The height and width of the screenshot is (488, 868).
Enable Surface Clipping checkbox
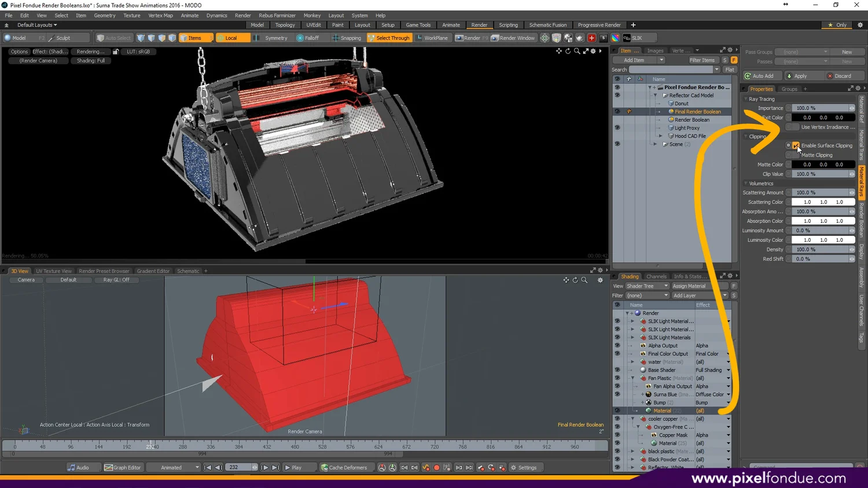(x=795, y=145)
